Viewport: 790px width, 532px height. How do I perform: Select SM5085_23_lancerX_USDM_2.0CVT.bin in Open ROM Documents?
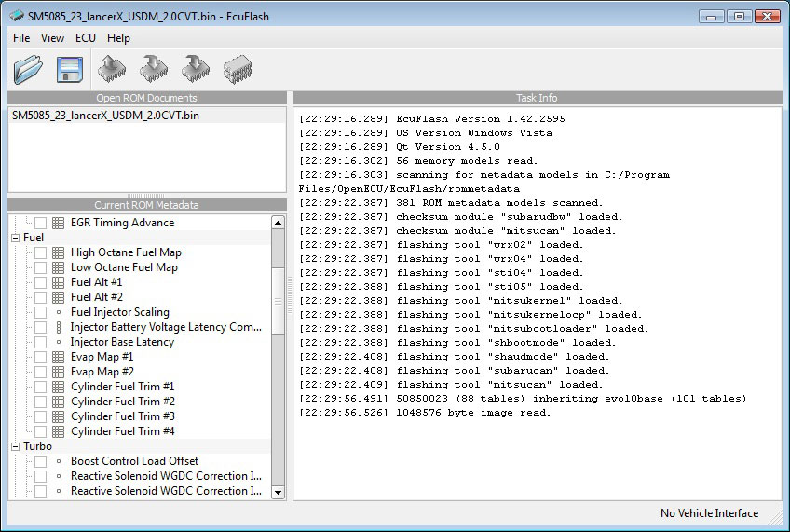point(105,116)
